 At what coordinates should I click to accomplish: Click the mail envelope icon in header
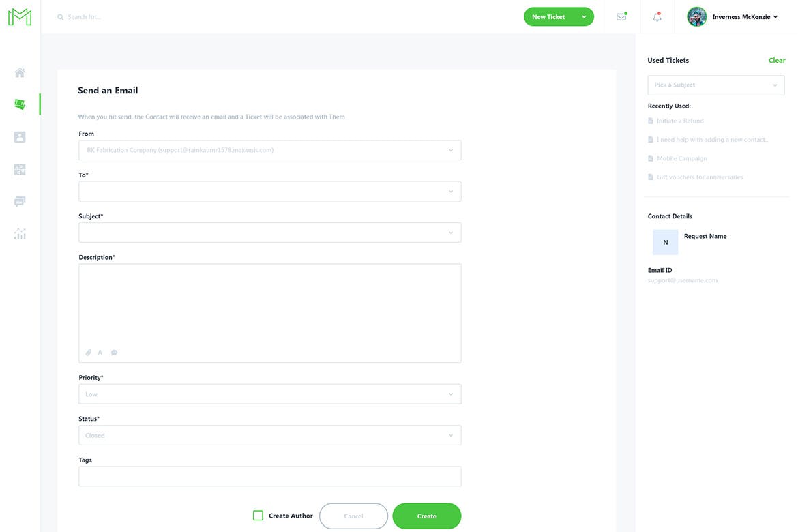621,17
